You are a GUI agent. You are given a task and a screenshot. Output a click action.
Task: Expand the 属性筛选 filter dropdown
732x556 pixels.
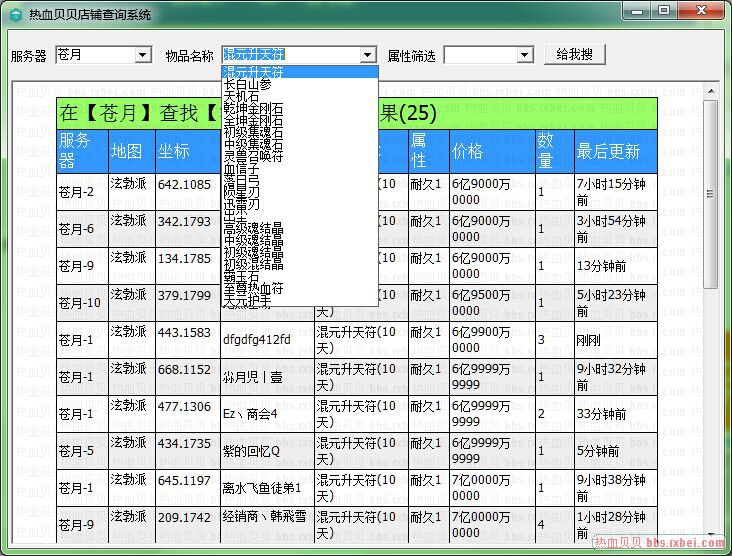click(x=525, y=55)
